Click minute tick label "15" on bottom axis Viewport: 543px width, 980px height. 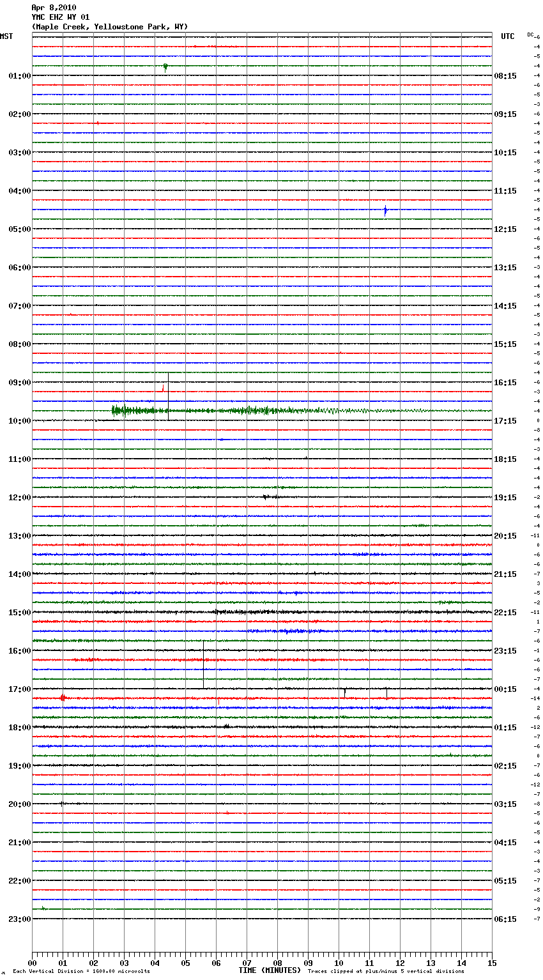pyautogui.click(x=492, y=963)
